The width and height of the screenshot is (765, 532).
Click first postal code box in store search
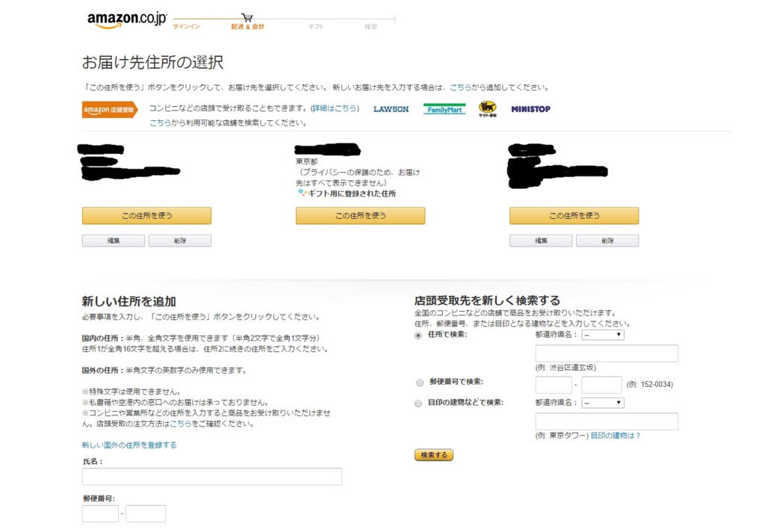(554, 385)
